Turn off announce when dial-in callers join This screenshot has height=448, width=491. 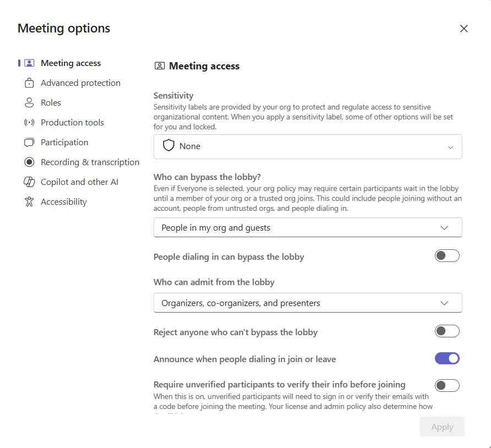446,359
